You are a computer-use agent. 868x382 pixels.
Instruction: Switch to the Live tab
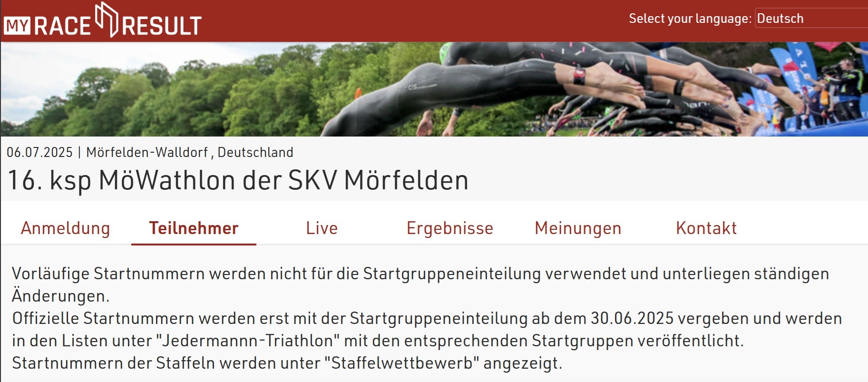tap(322, 228)
